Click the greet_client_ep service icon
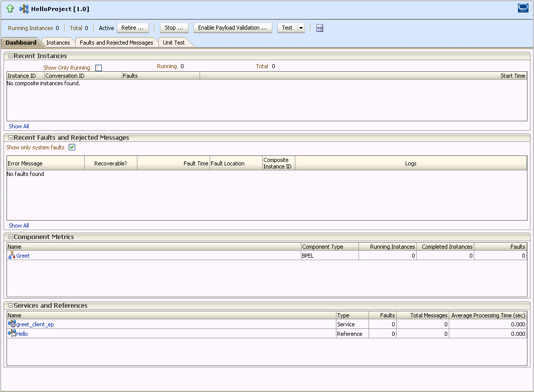Screen dimensions: 534x392 (12, 324)
